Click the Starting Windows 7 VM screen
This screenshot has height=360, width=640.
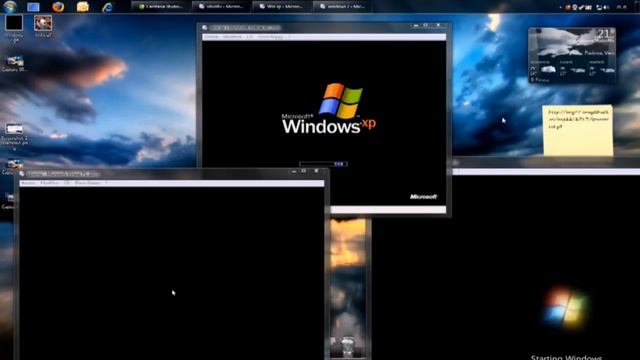(506, 267)
